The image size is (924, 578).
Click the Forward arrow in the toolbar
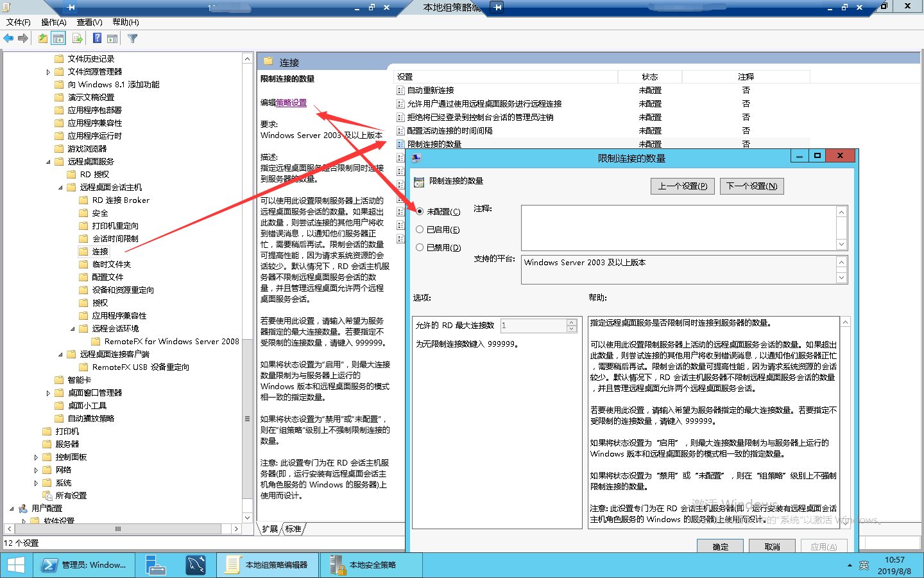tap(23, 39)
